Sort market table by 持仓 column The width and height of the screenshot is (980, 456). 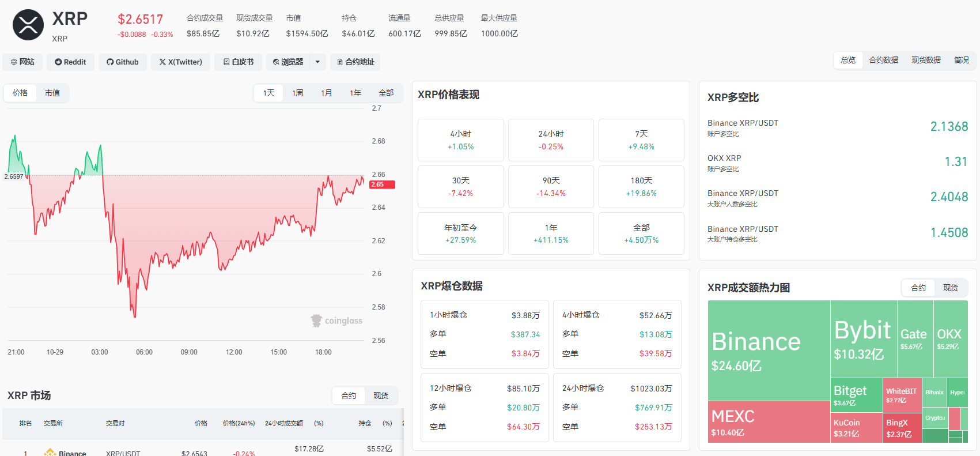(365, 423)
